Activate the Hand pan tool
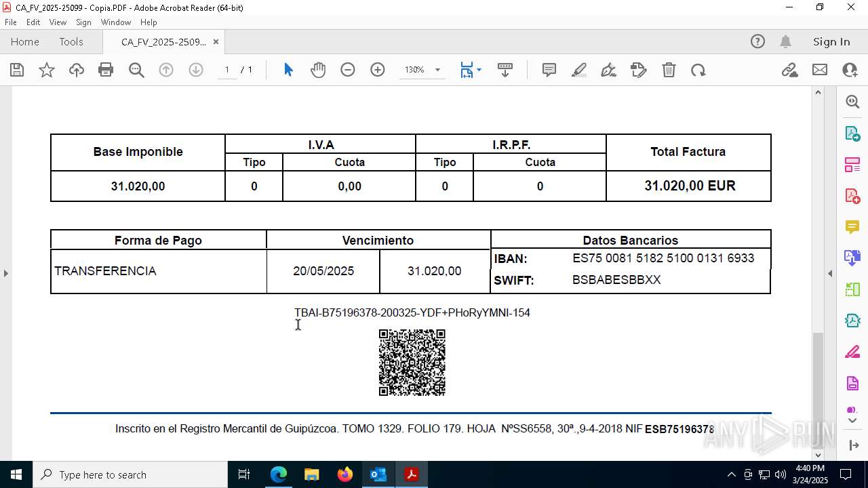The height and width of the screenshot is (488, 868). [x=318, y=70]
